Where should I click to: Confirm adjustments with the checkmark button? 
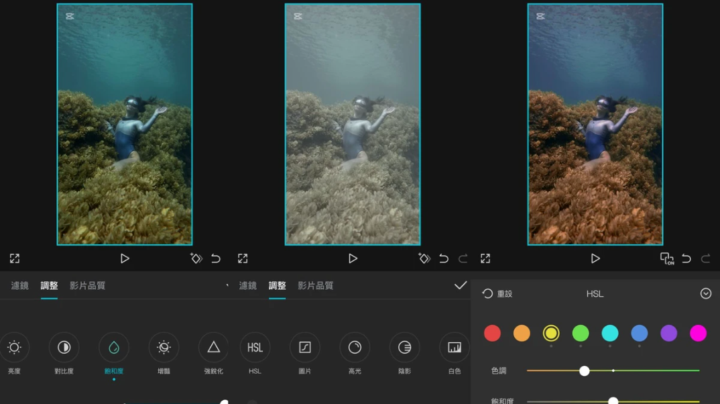pos(460,286)
